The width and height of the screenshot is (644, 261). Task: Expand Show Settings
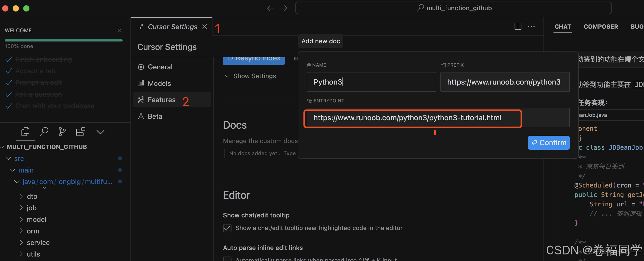250,76
